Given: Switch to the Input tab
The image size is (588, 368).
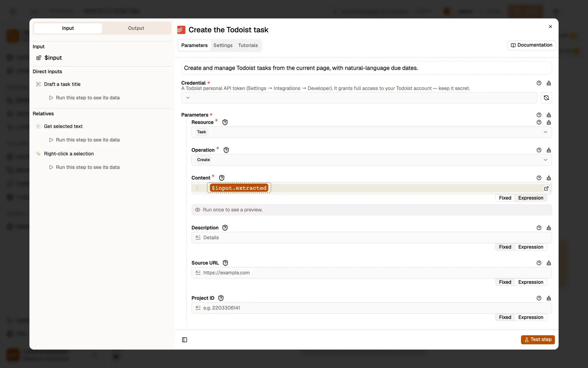Looking at the screenshot, I should click(68, 28).
